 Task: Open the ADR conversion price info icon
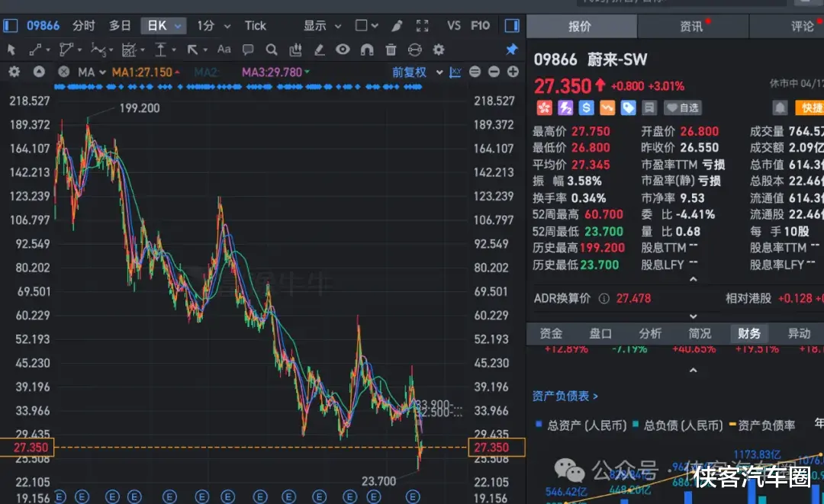tap(604, 299)
